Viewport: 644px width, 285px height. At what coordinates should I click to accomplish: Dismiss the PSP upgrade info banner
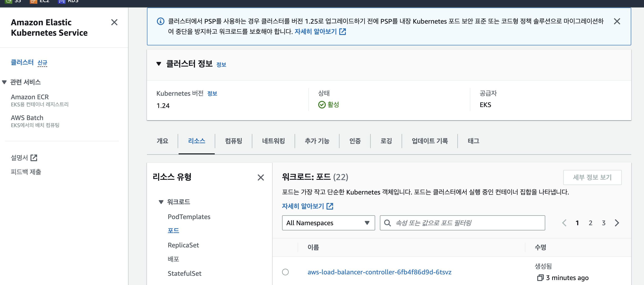point(617,22)
